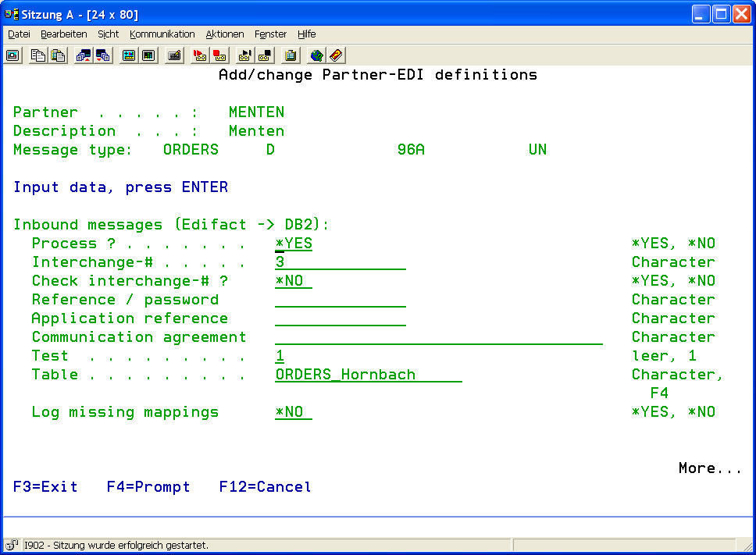
Task: Open the Hilfe menu
Action: click(x=306, y=34)
